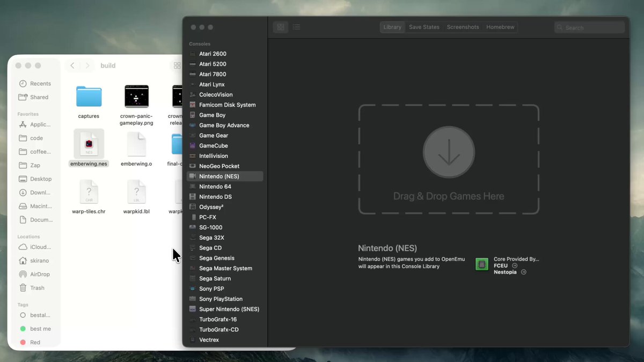Open Downloads in Finder sidebar
This screenshot has height=362, width=644.
(36, 193)
